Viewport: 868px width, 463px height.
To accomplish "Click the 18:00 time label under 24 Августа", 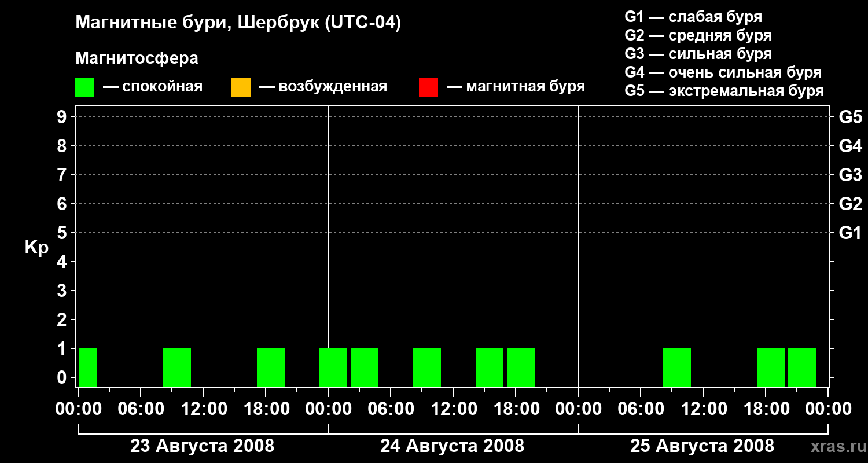I will pos(516,409).
